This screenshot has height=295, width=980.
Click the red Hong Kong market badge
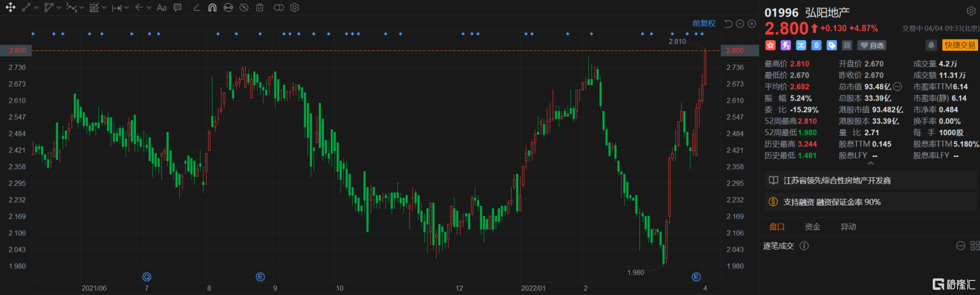pyautogui.click(x=770, y=45)
